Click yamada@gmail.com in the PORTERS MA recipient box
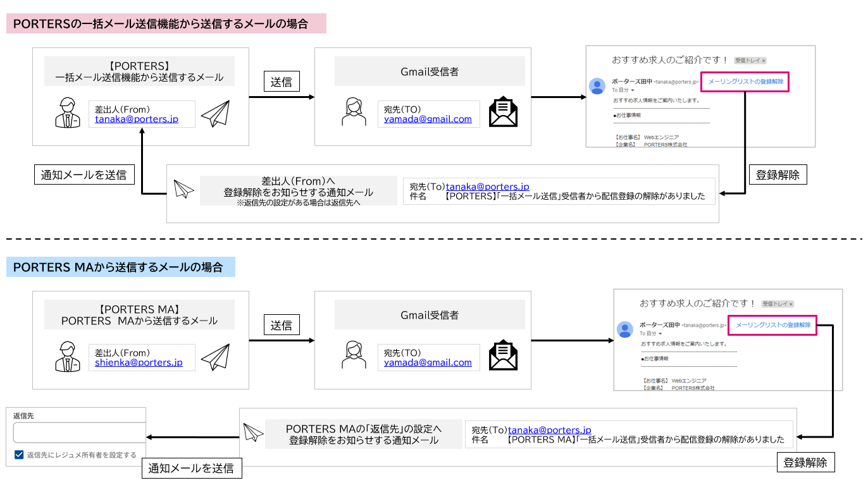This screenshot has width=868, height=490. coord(428,362)
